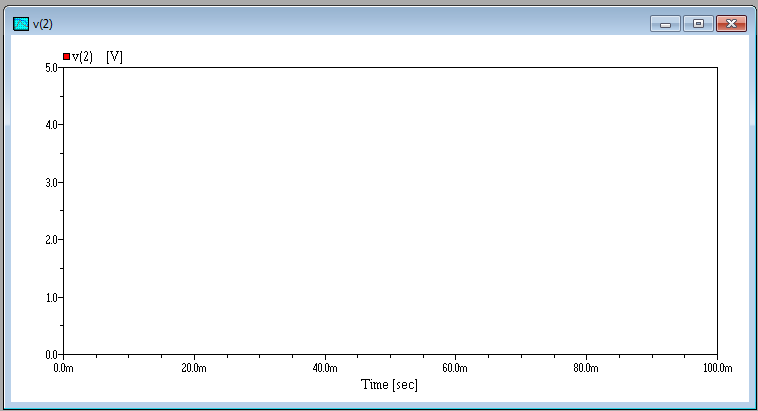Click the v(2) window title text
The image size is (758, 411).
tap(43, 24)
